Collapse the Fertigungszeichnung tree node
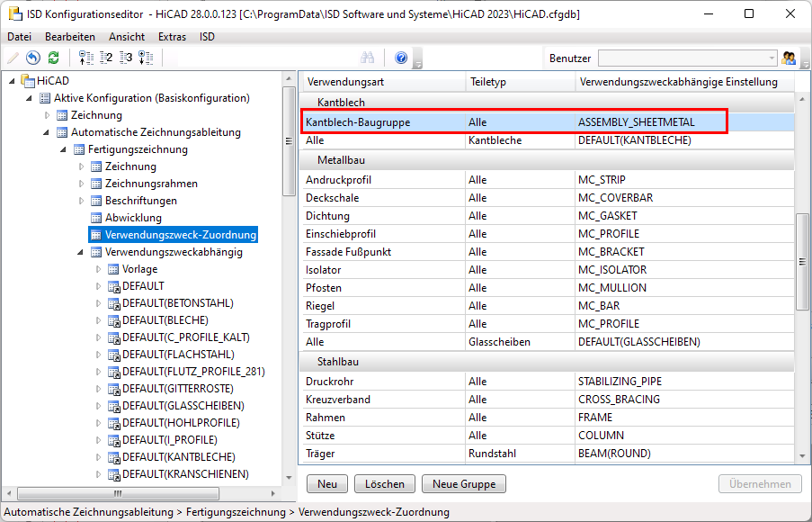The height and width of the screenshot is (522, 812). point(65,149)
